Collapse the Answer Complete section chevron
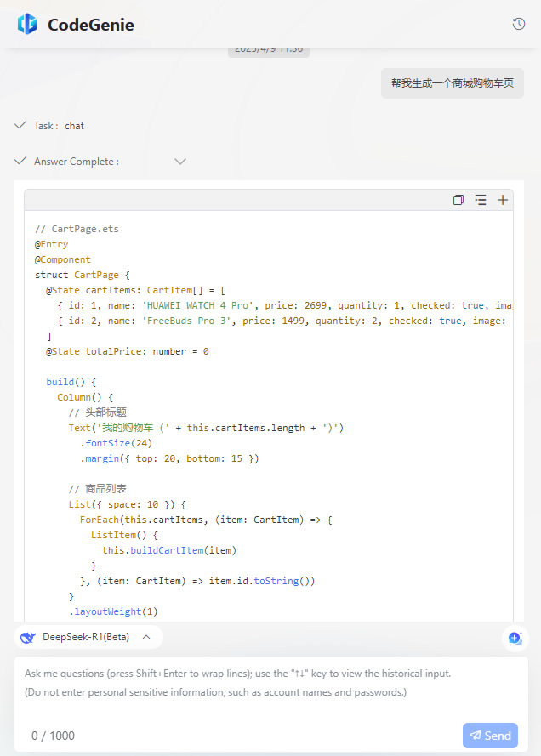The height and width of the screenshot is (756, 541). click(x=179, y=162)
